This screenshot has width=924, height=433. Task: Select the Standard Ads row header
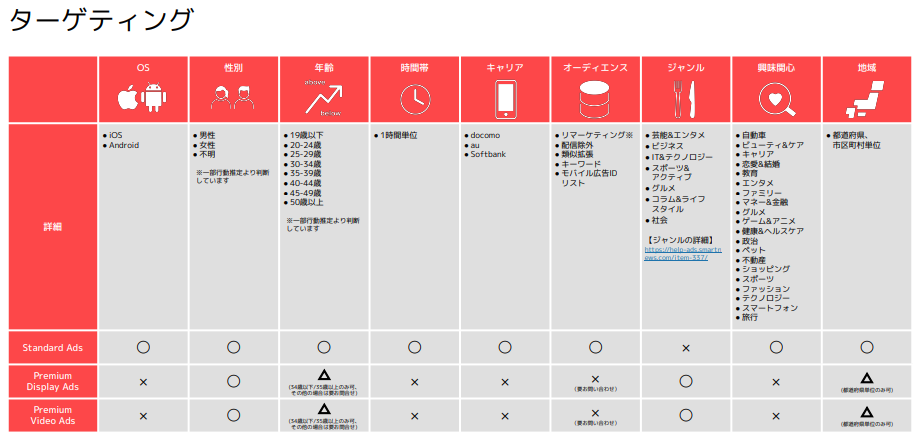point(53,348)
